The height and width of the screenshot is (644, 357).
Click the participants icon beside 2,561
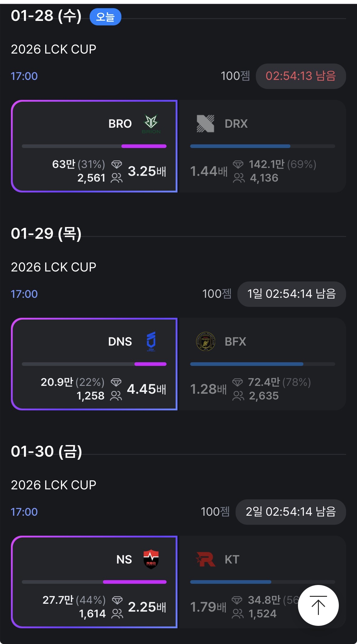117,178
